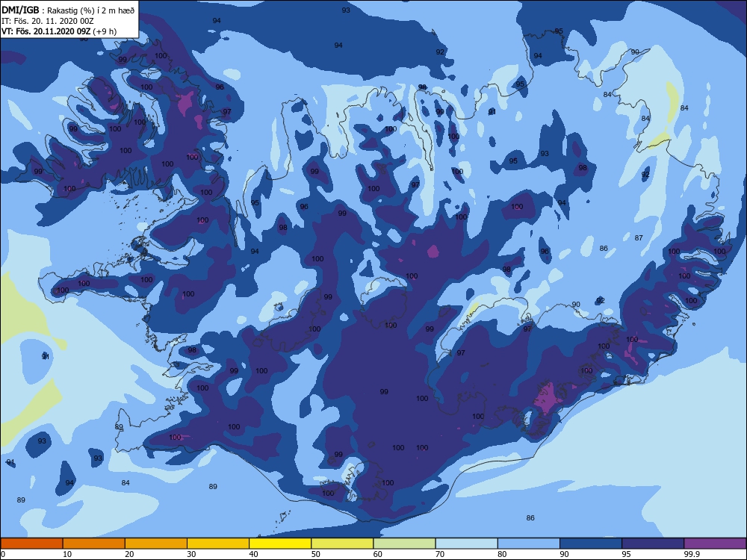The image size is (747, 560).
Task: Select the bright yellow 40–50 legend swatch
Action: (280, 544)
